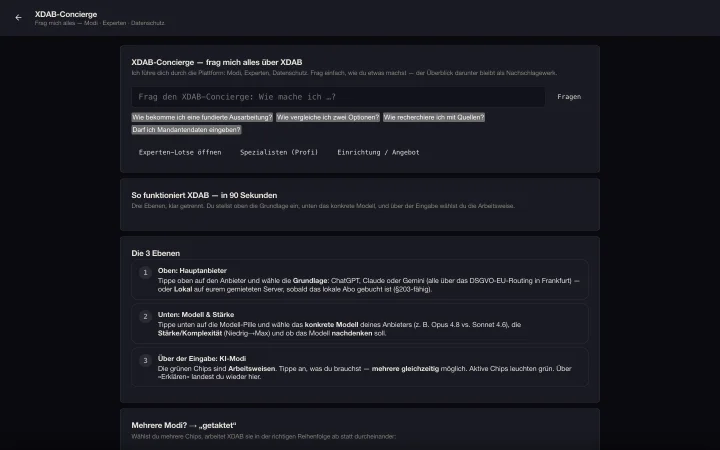The height and width of the screenshot is (450, 720).
Task: Click the number 3 badge for KI-Modi
Action: tap(145, 360)
